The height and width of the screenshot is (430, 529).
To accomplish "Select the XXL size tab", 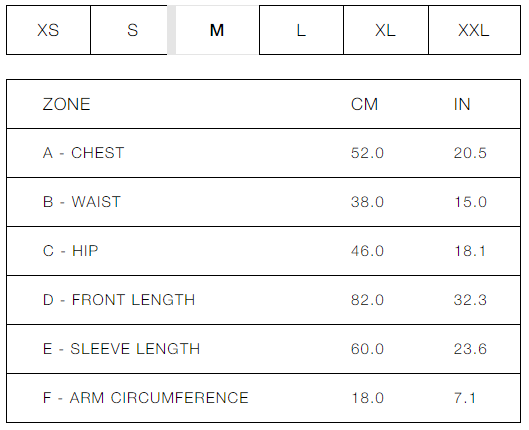I will click(x=474, y=30).
